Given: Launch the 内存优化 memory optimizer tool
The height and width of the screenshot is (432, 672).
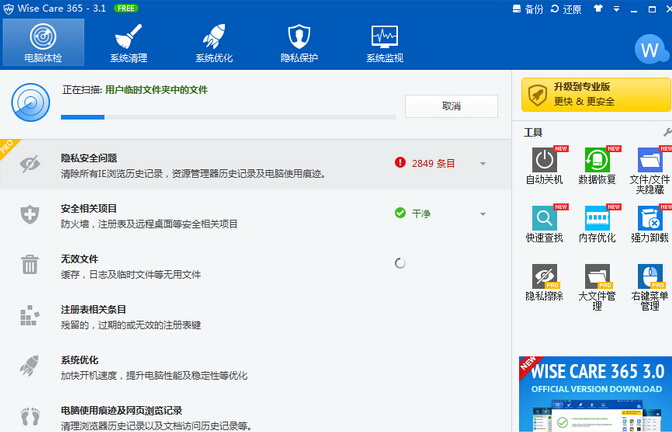Looking at the screenshot, I should 597,224.
